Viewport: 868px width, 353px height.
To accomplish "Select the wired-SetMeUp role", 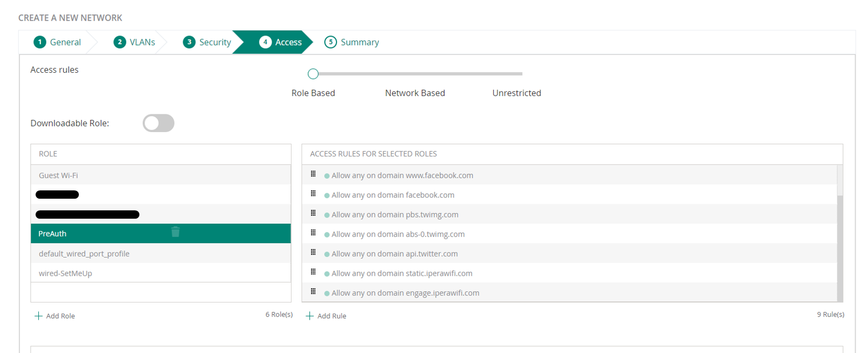I will pos(160,273).
